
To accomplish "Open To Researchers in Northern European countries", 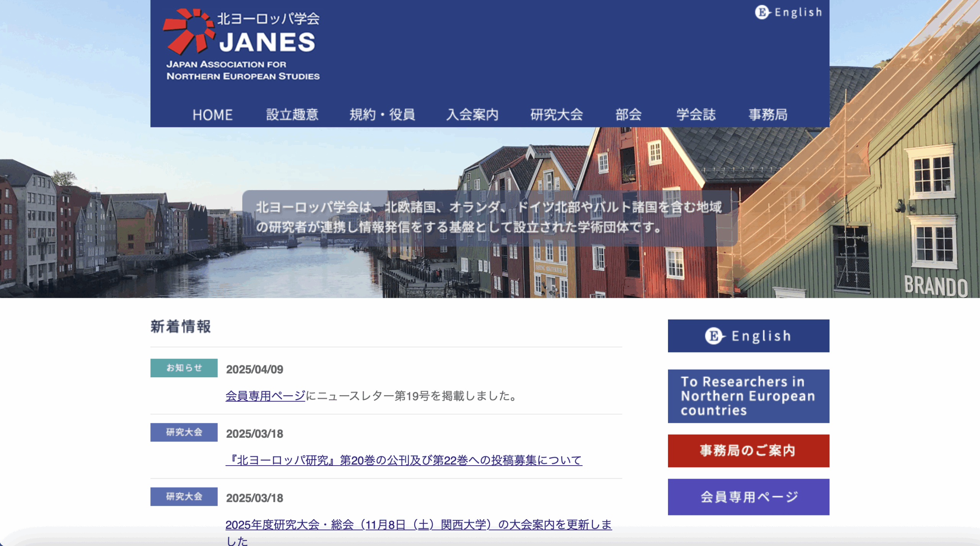I will coord(748,396).
